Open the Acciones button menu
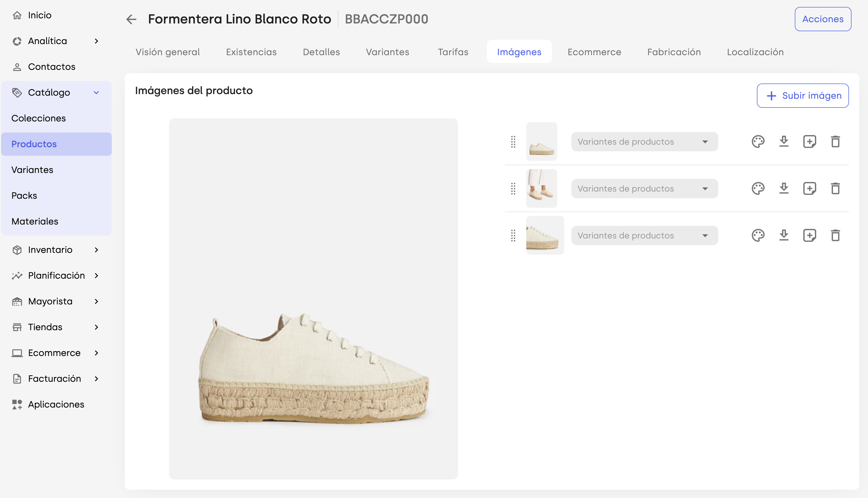Viewport: 868px width, 498px height. point(823,19)
